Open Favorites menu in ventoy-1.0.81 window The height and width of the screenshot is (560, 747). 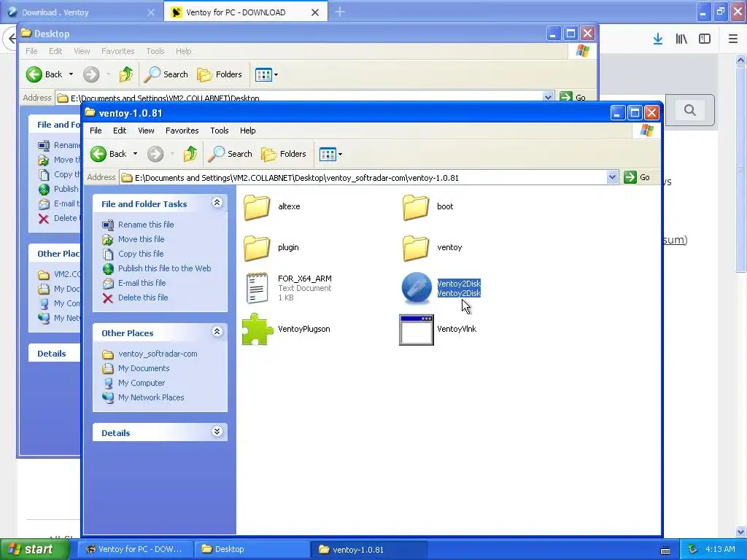182,131
